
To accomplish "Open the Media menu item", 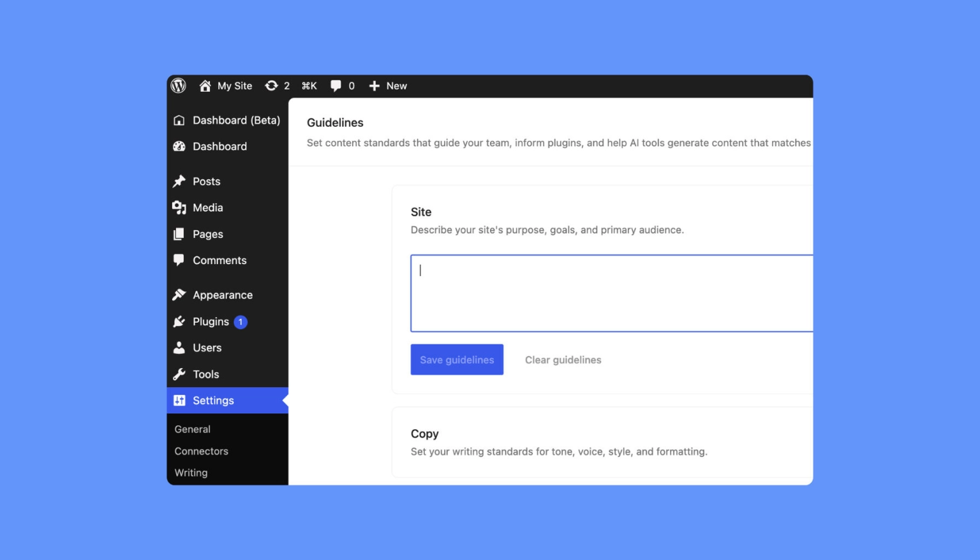I will 227,208.
